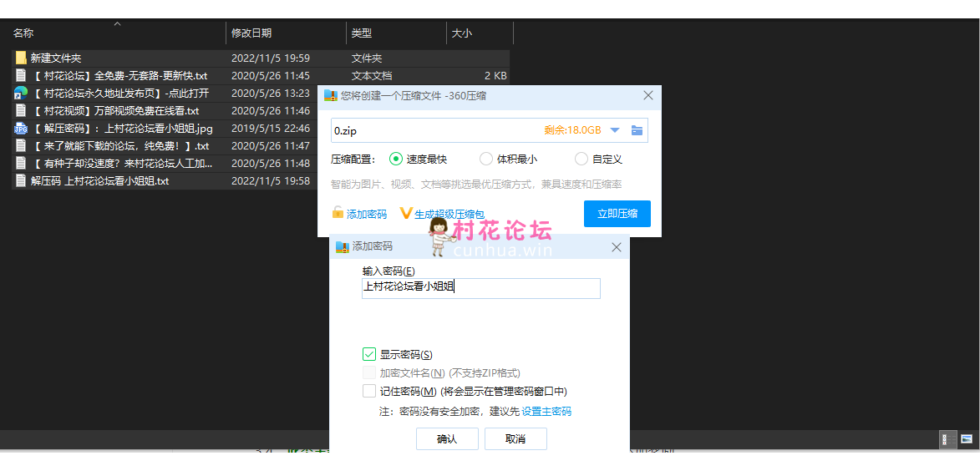Click the lock icon next to 添加密码
Viewport: 980px width, 471px height.
(338, 213)
